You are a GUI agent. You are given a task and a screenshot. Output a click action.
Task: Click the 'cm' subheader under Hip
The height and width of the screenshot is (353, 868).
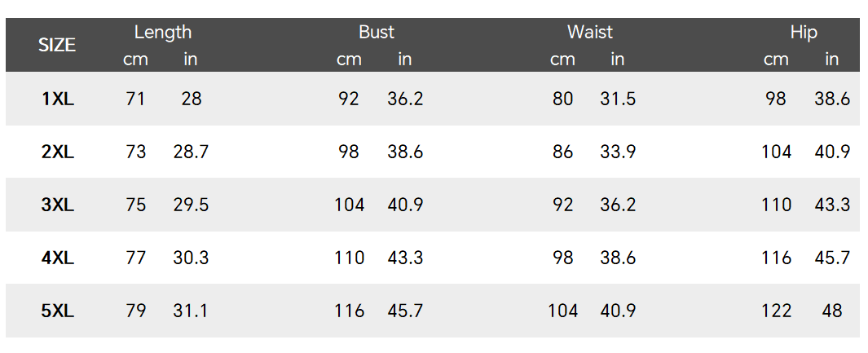point(776,60)
